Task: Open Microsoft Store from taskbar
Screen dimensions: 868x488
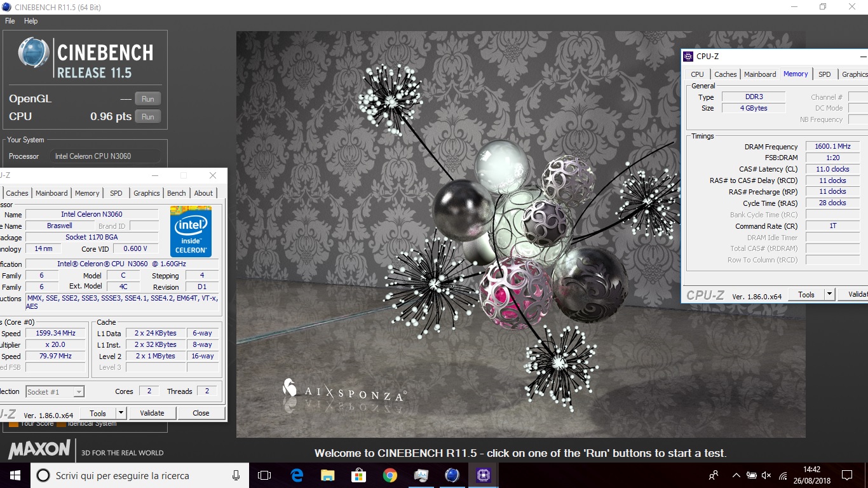Action: click(x=358, y=475)
